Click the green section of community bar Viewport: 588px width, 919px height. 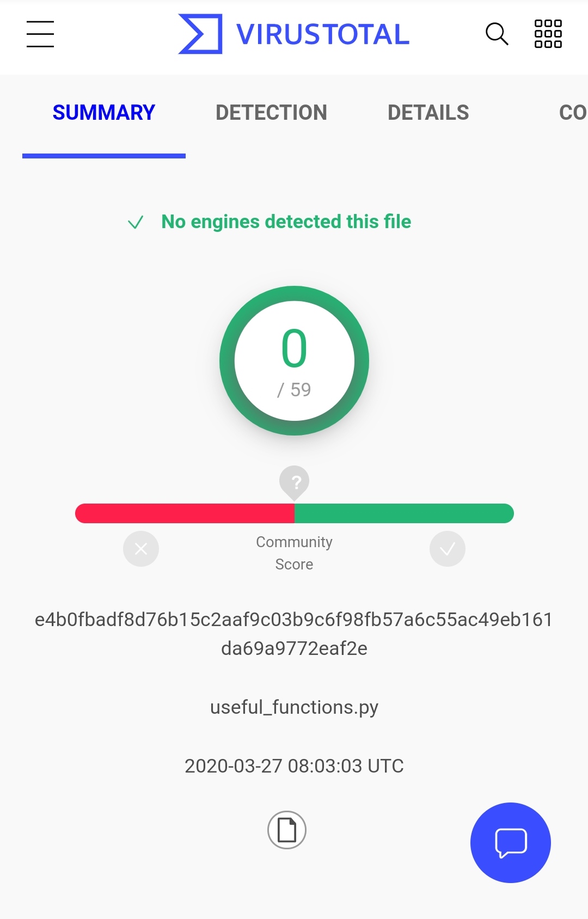tap(404, 513)
